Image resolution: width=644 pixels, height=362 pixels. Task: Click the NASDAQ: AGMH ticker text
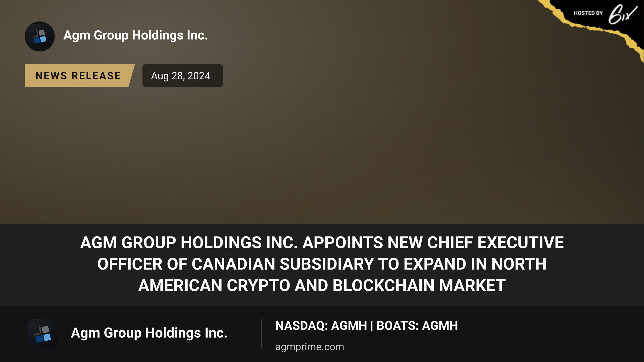pyautogui.click(x=321, y=326)
